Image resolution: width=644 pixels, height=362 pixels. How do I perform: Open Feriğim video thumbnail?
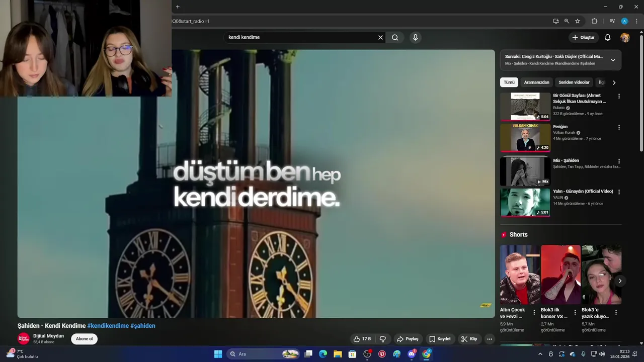click(525, 138)
